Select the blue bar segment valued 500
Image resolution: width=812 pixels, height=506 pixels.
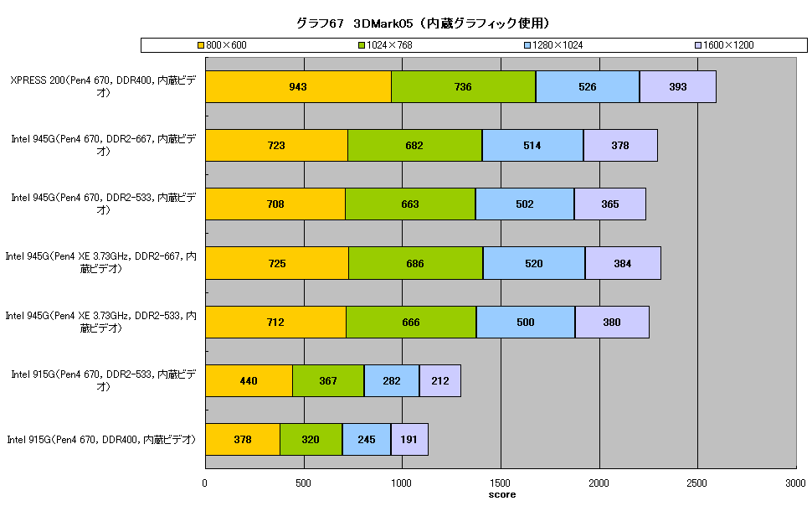pyautogui.click(x=526, y=322)
